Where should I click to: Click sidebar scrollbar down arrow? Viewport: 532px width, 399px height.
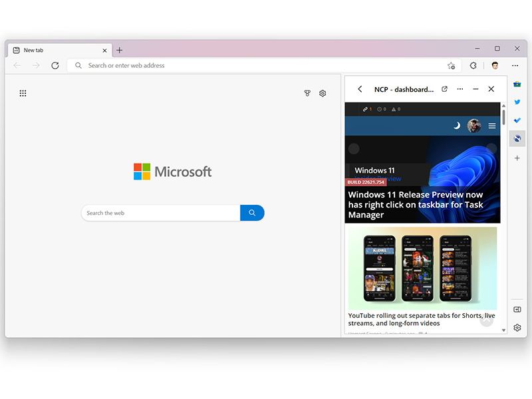[503, 330]
